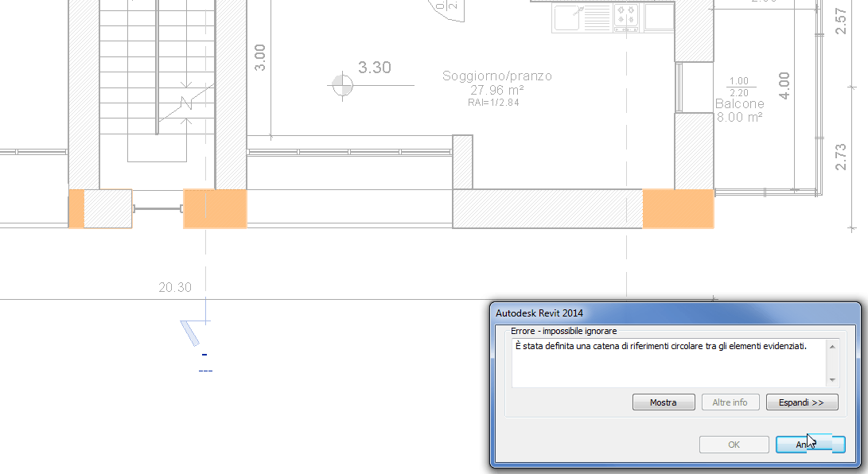Viewport: 868px width, 474px height.
Task: Select the 27.96 m² area text
Action: (497, 90)
